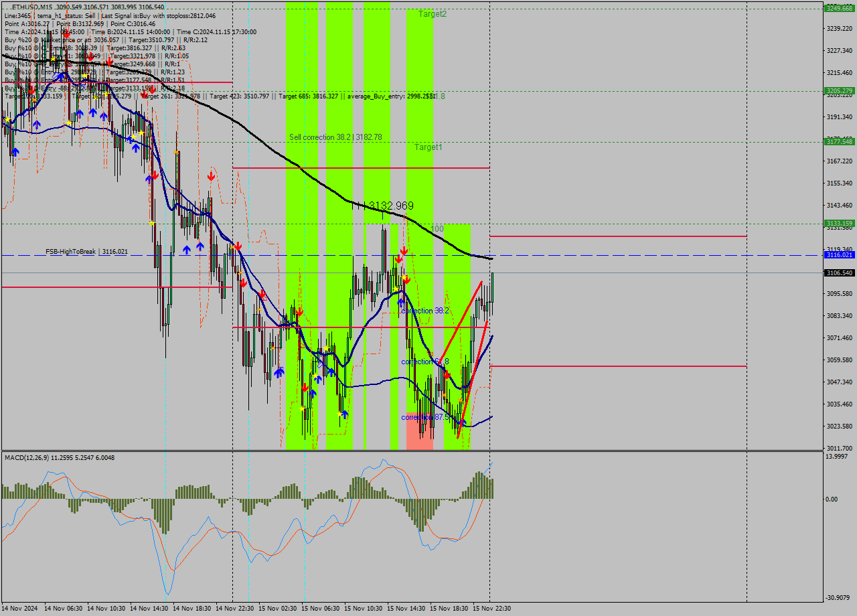Click the green 3205.279 price tag

click(x=840, y=90)
